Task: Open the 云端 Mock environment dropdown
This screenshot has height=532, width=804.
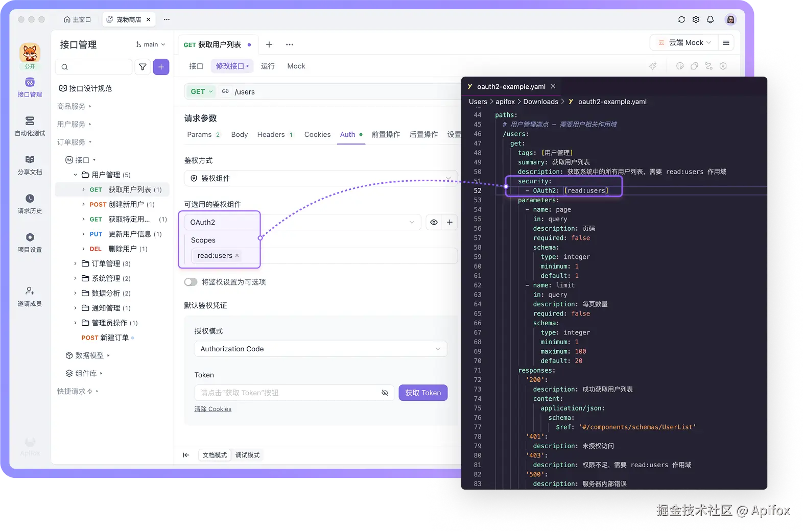Action: (x=684, y=43)
